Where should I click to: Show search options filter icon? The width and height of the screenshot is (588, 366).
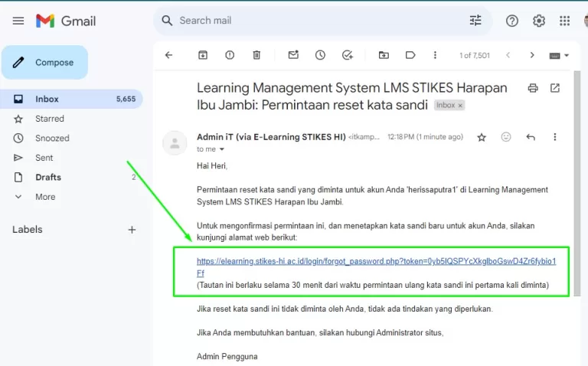click(x=475, y=21)
